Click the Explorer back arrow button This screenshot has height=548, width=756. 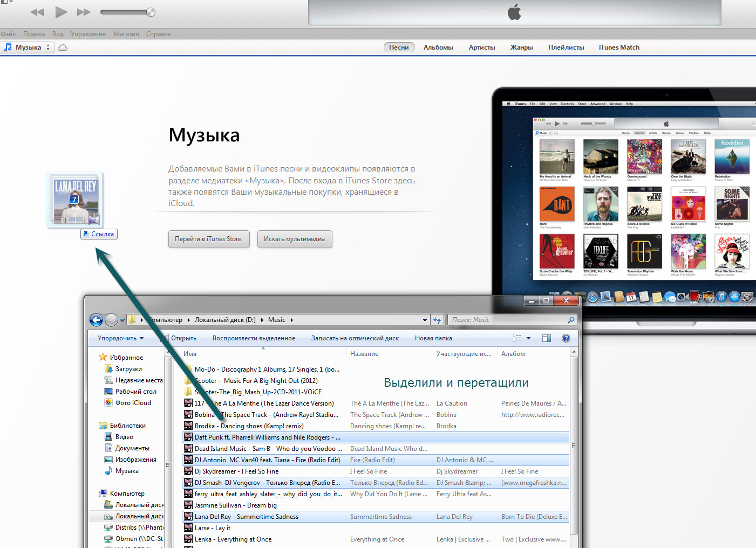tap(96, 320)
